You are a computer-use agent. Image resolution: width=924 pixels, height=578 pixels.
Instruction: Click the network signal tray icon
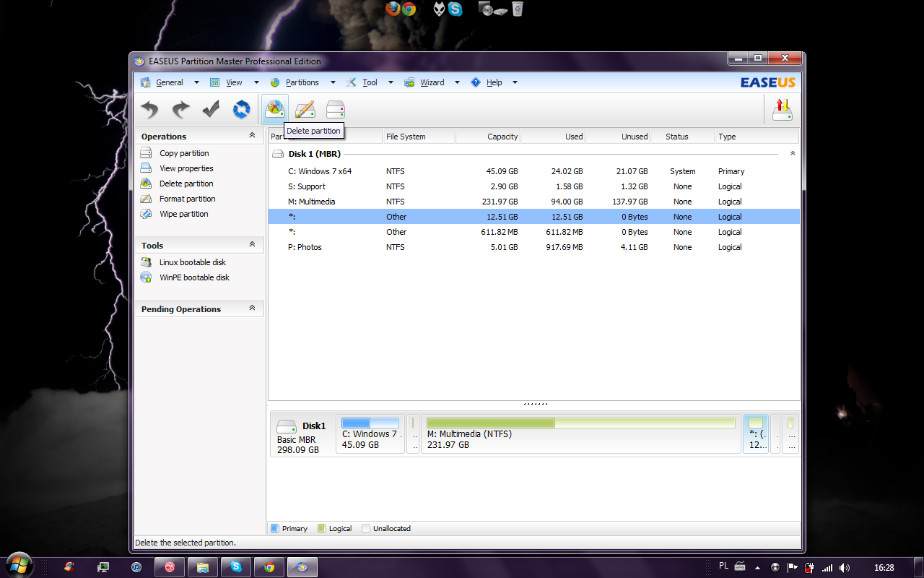(828, 568)
